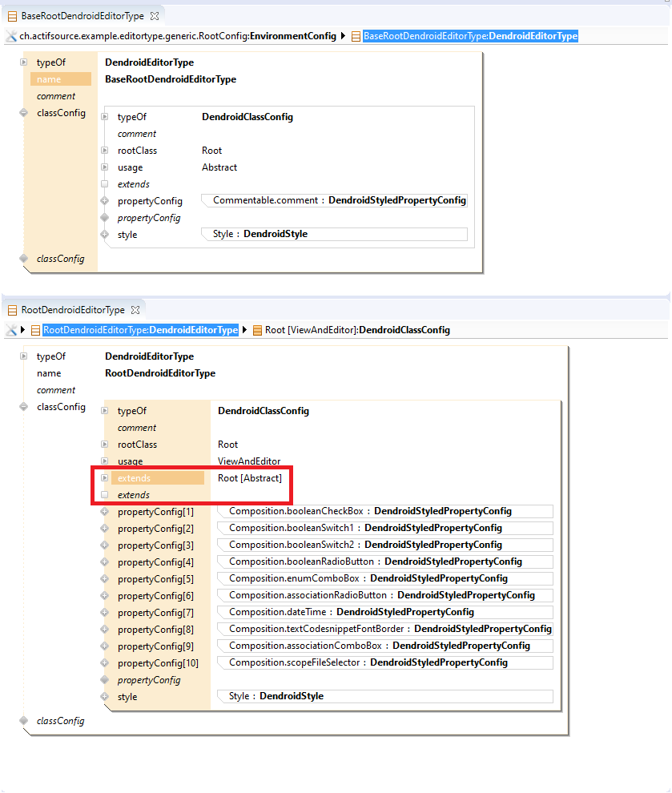The width and height of the screenshot is (672, 793).
Task: Click the breadcrumb chevron after EnvironmentConfig
Action: click(x=343, y=36)
